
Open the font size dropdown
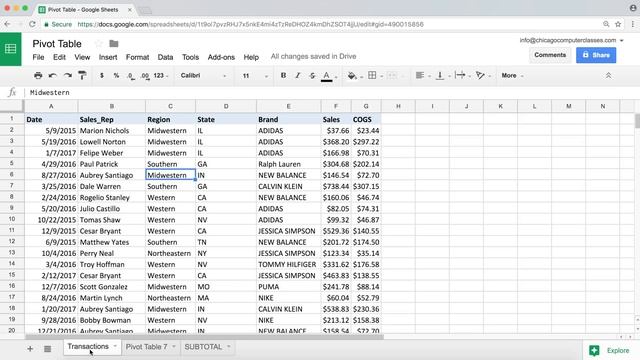click(255, 76)
